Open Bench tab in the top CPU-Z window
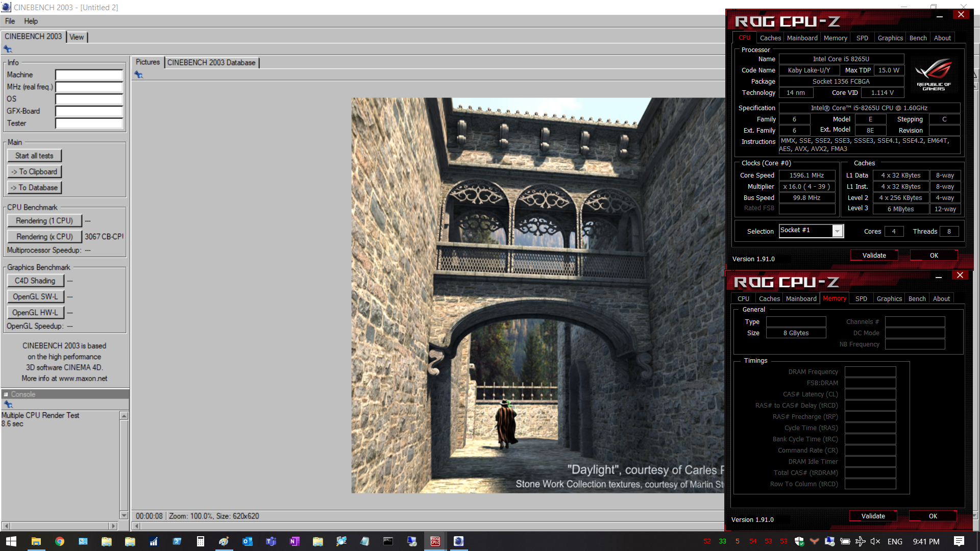 [x=918, y=38]
